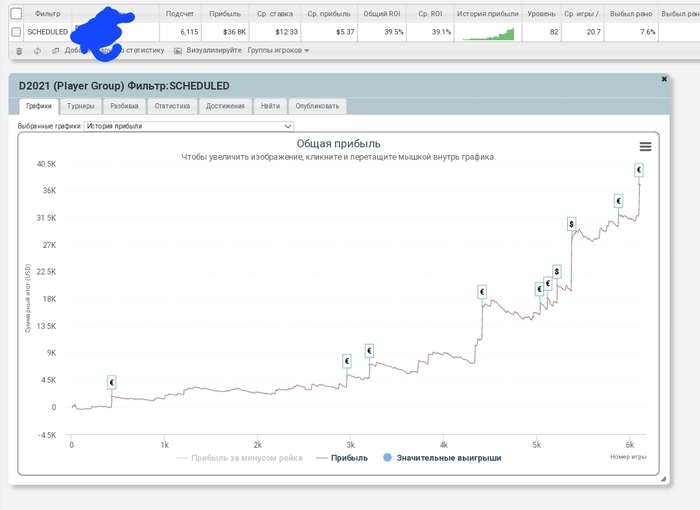700x510 pixels.
Task: Sort by Ср. ROI column header
Action: point(430,14)
